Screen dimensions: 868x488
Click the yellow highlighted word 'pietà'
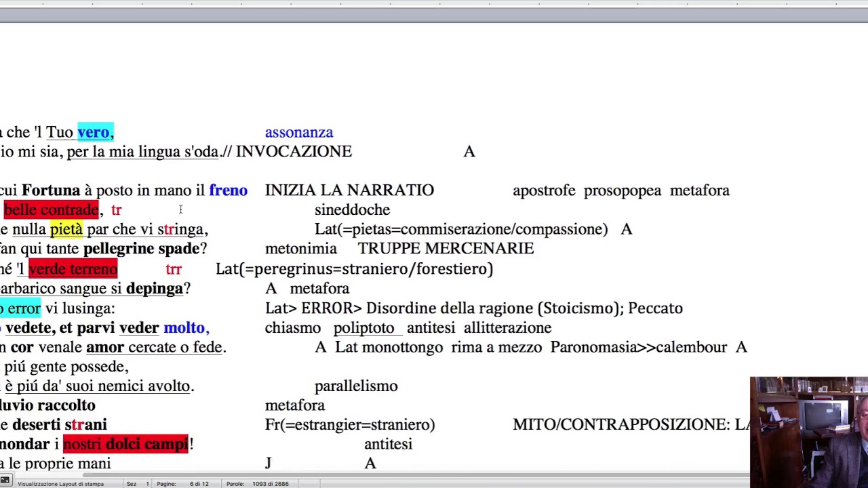click(x=66, y=229)
